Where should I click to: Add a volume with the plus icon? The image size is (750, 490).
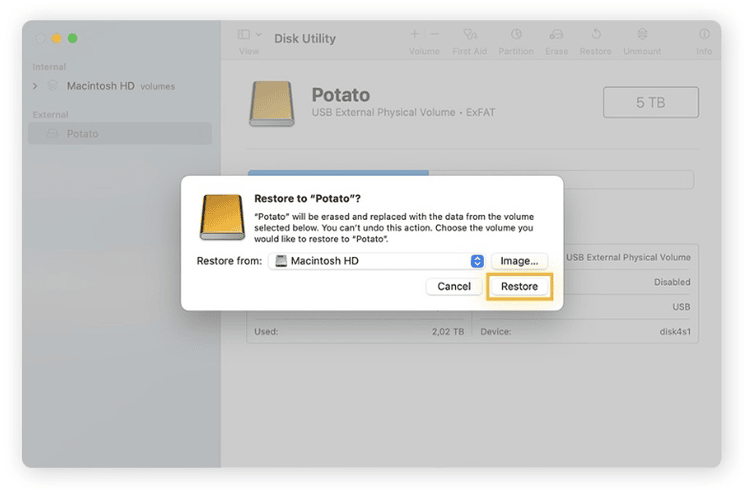[x=415, y=34]
